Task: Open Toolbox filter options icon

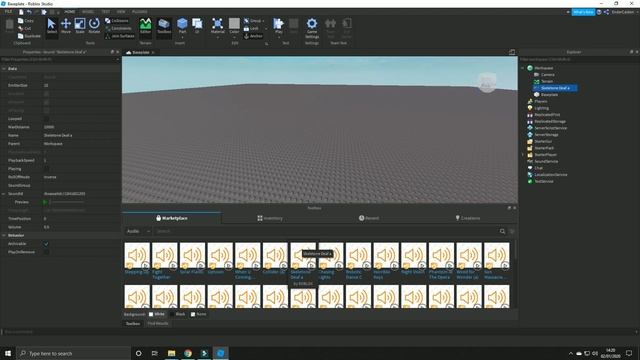Action: pyautogui.click(x=512, y=231)
